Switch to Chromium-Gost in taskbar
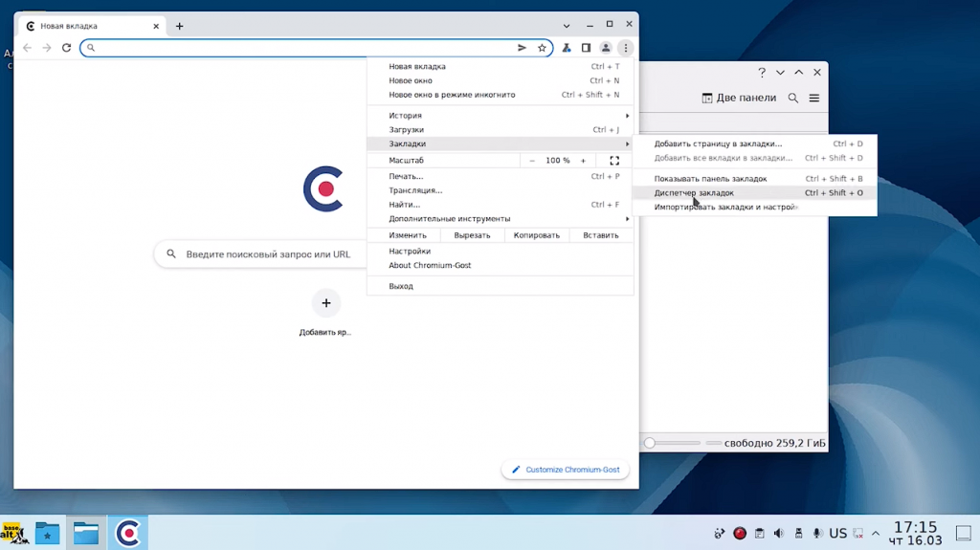The image size is (980, 550). (x=128, y=533)
